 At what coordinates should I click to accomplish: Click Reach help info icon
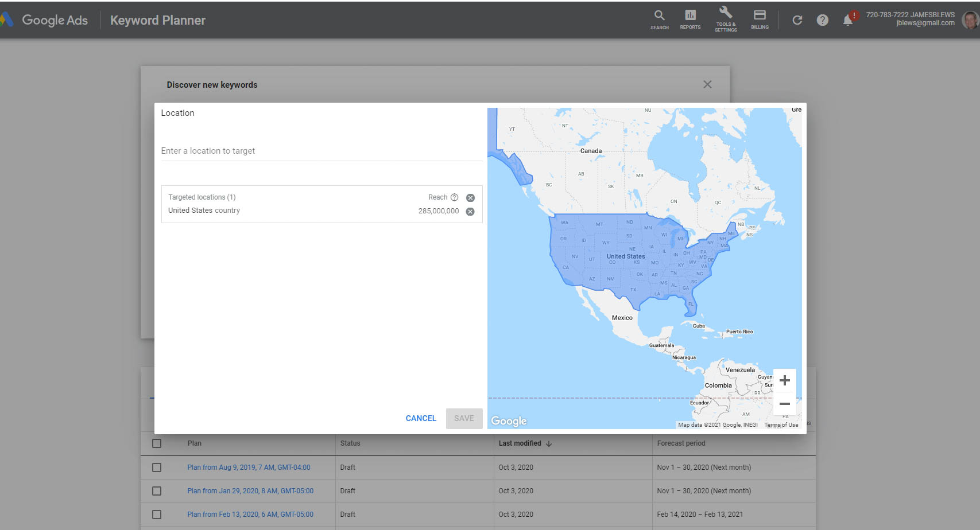[454, 197]
